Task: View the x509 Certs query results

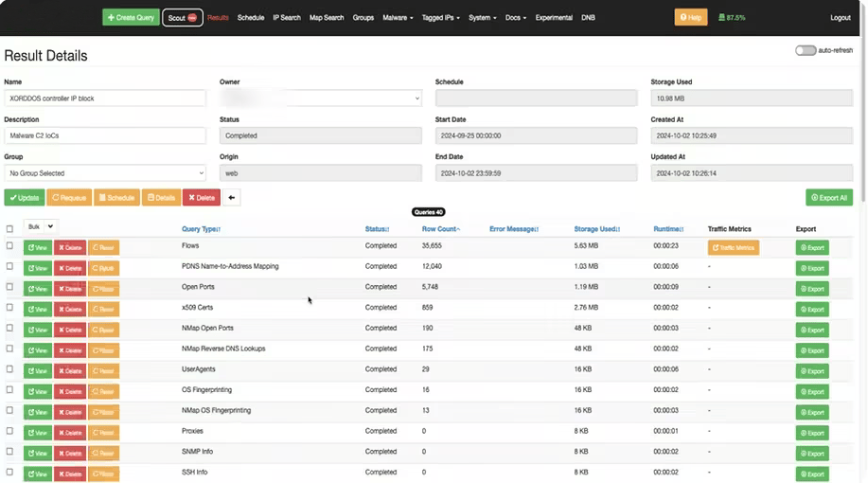Action: [37, 309]
